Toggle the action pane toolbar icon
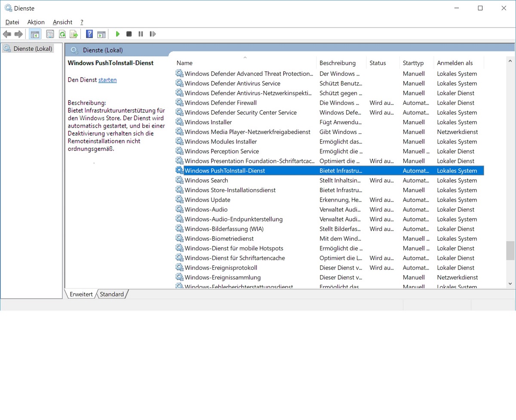This screenshot has width=516, height=420. (x=101, y=34)
